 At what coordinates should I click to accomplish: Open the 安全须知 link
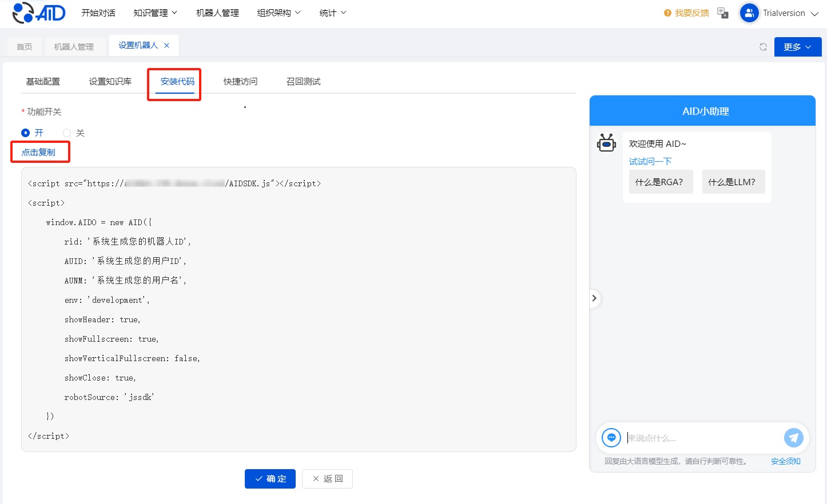(785, 461)
